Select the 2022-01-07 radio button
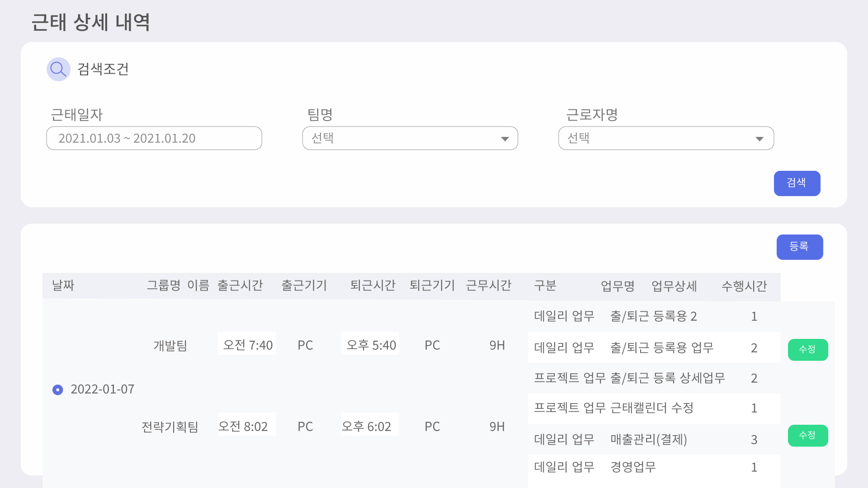Screen dimensions: 868x488 click(x=58, y=389)
